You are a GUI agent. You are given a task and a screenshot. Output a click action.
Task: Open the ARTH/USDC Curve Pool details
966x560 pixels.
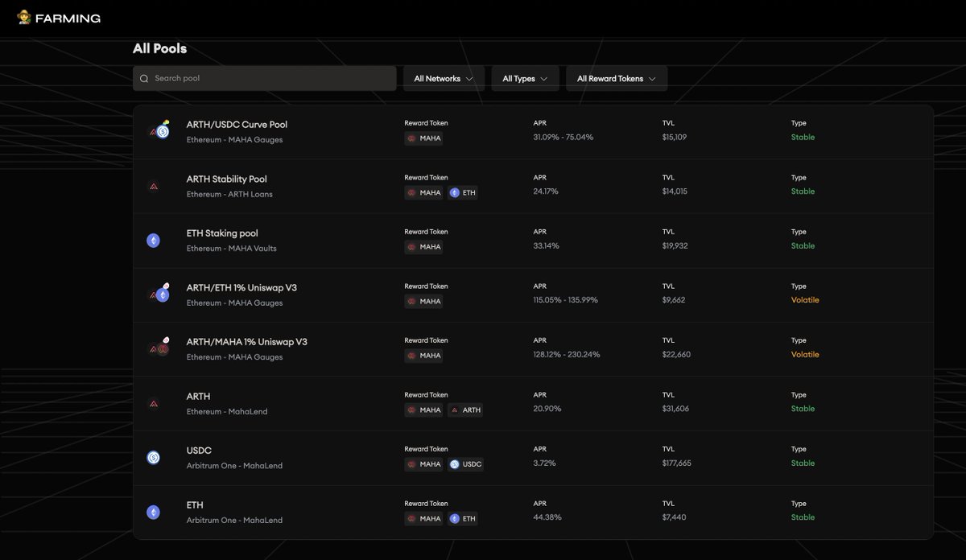point(236,125)
